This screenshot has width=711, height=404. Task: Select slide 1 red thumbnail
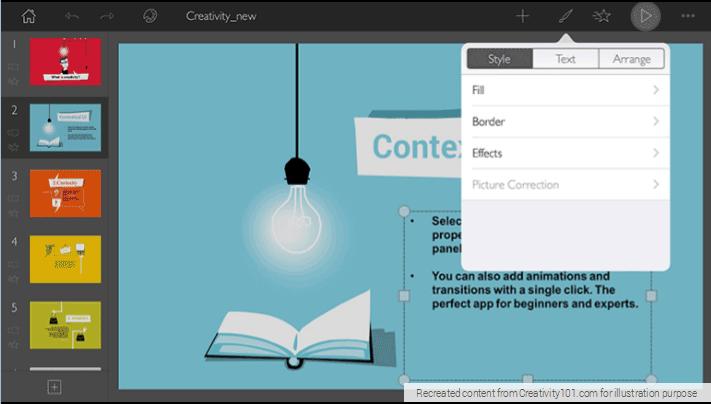click(65, 62)
